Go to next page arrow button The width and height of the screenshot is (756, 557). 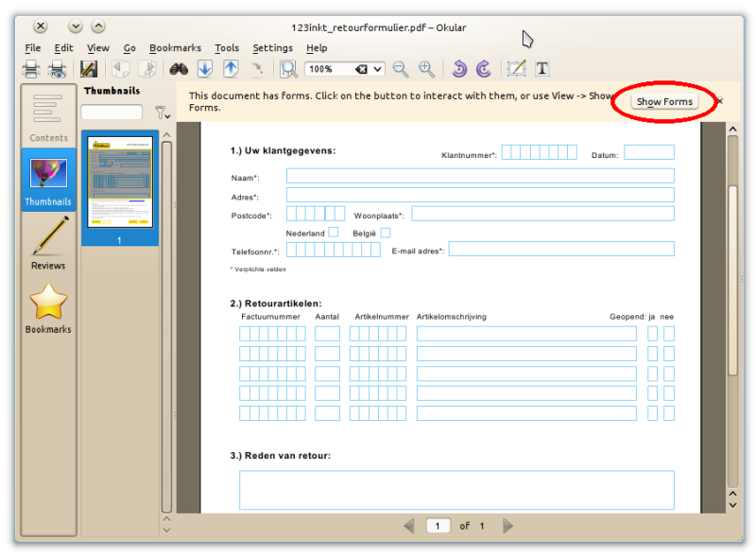pyautogui.click(x=508, y=526)
